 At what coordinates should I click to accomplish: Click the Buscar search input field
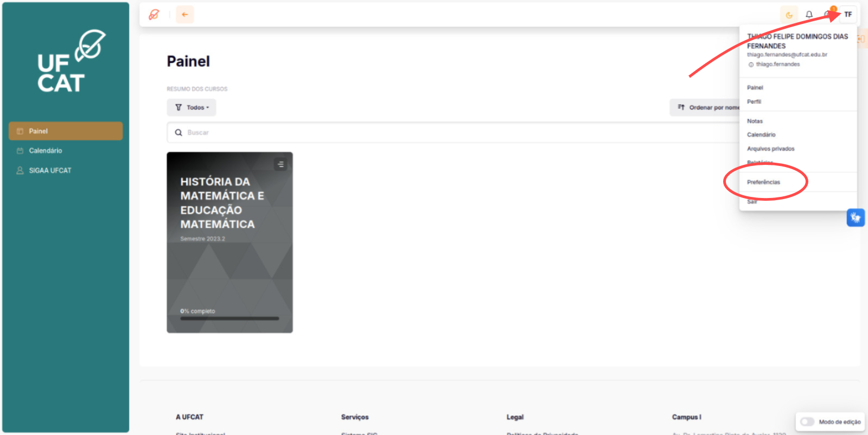(453, 132)
